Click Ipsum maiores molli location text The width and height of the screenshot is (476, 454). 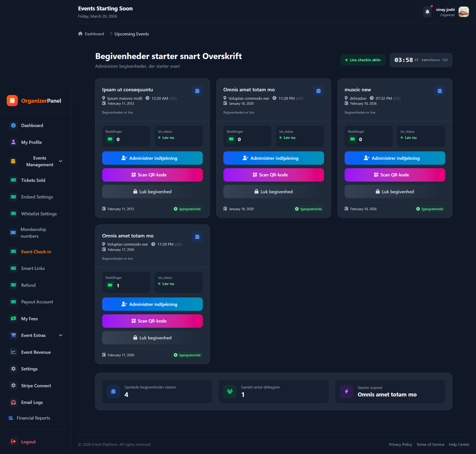[125, 98]
